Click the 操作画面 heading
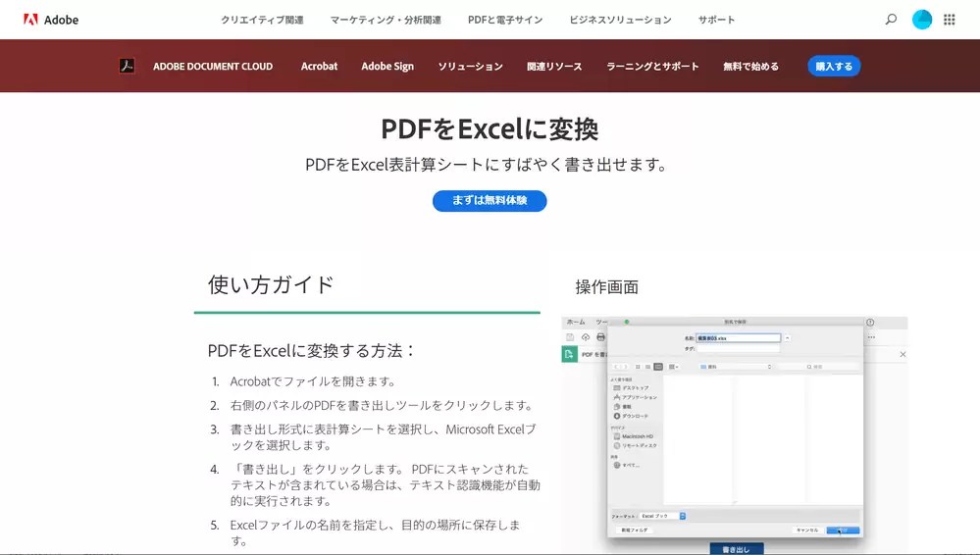980x555 pixels. (607, 287)
